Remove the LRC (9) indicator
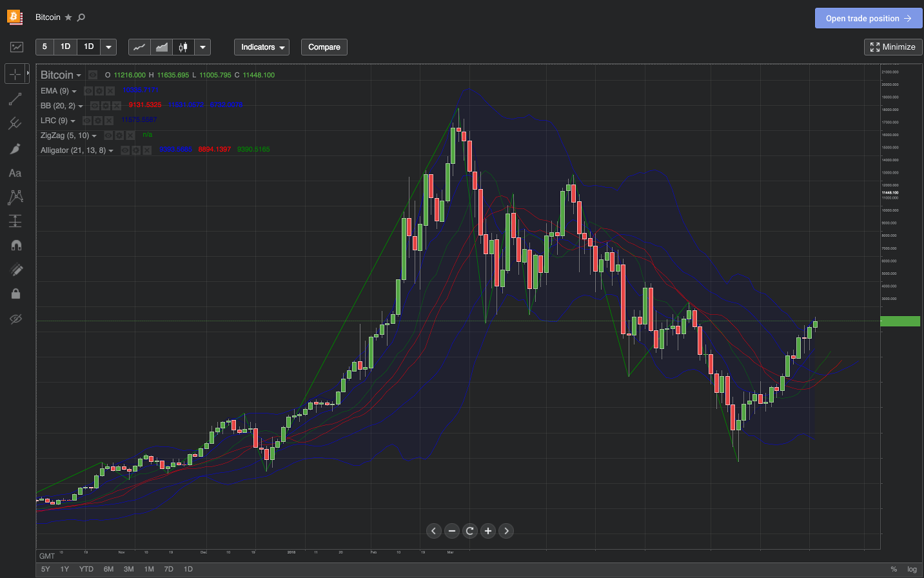Viewport: 924px width, 578px height. [109, 121]
